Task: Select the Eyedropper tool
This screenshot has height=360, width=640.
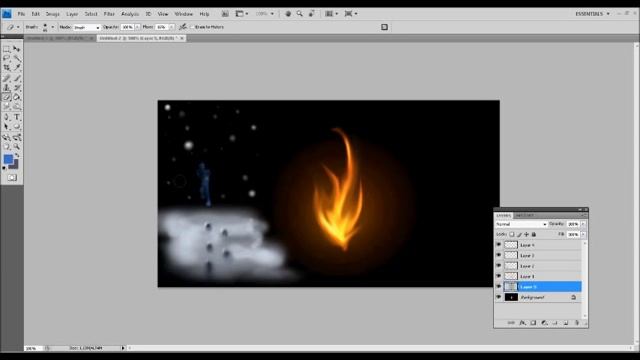Action: point(17,68)
